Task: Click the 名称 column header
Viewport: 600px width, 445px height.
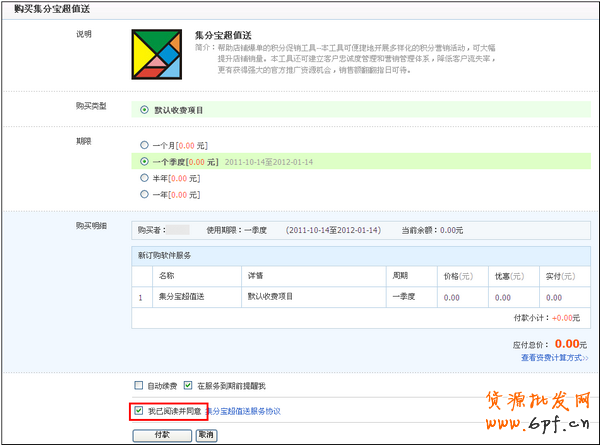Action: 167,275
